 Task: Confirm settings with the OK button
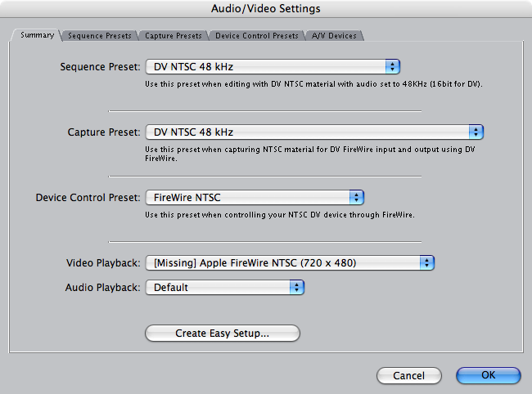pos(489,375)
